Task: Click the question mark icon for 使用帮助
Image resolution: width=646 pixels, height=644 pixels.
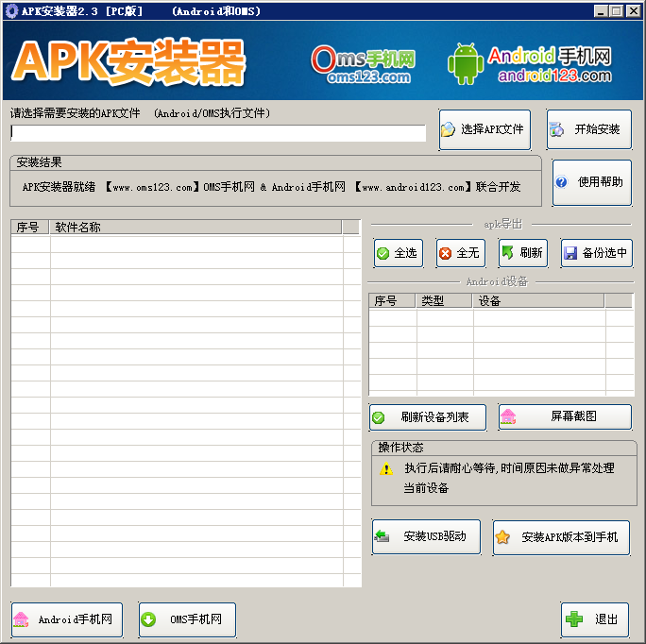Action: [561, 181]
